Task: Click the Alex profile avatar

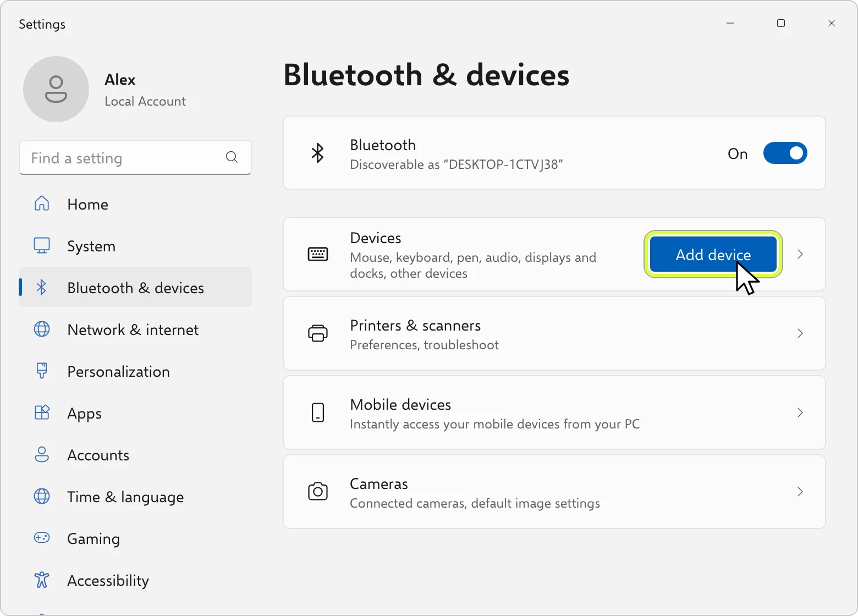Action: point(56,89)
